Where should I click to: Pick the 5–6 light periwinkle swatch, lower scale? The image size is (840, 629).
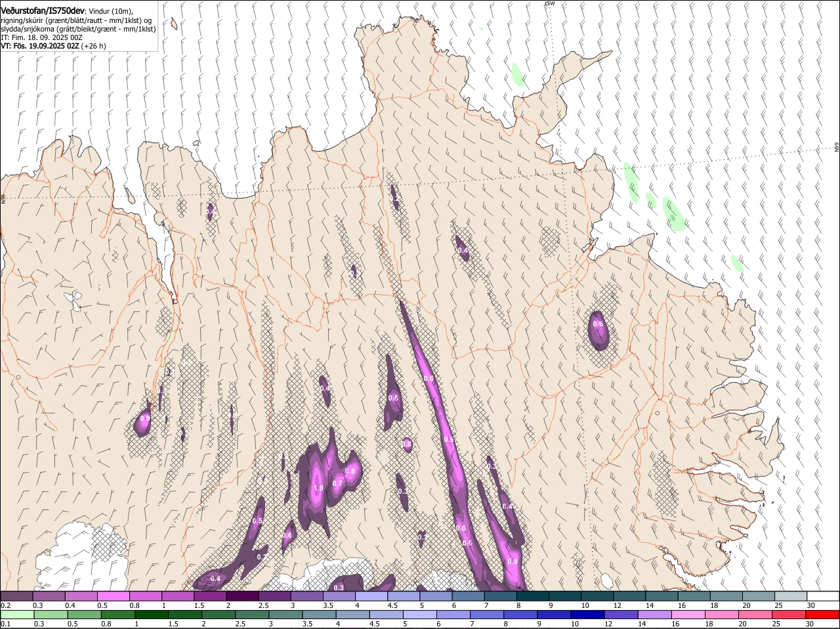pos(420,615)
